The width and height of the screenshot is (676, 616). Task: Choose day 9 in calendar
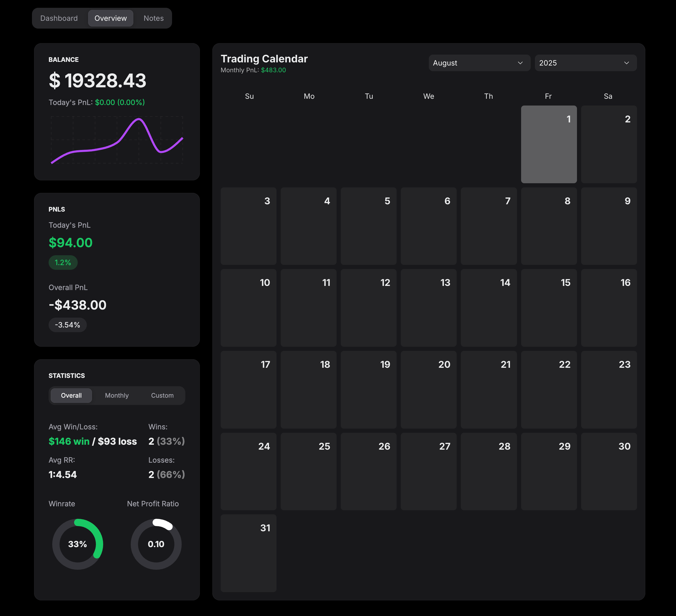tap(609, 226)
